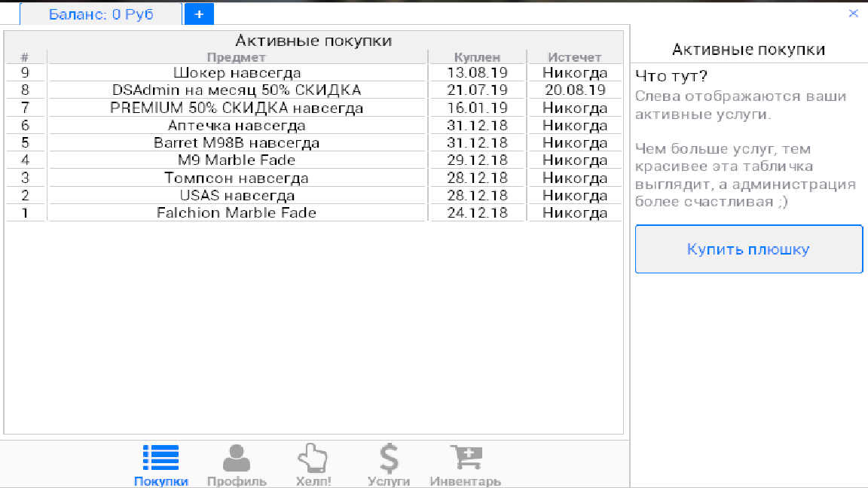Select the Falchion Marble Fade row
Screen dimensions: 868x488
(237, 213)
